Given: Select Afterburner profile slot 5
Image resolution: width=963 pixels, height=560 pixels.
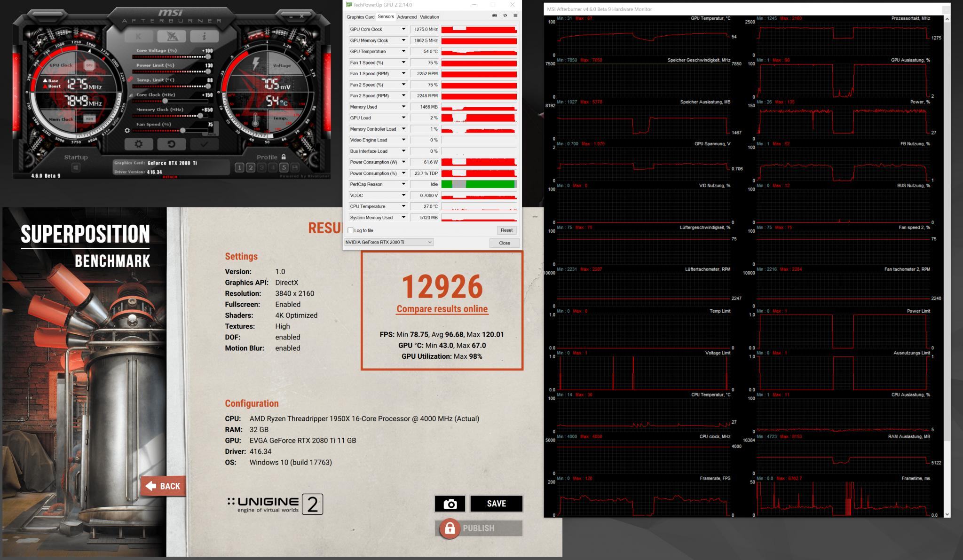Looking at the screenshot, I should (284, 167).
